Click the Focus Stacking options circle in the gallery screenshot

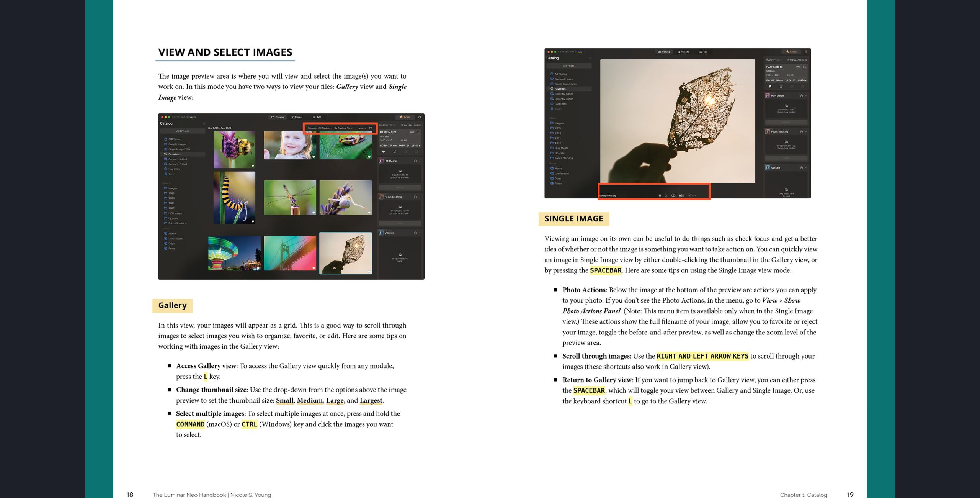(415, 197)
